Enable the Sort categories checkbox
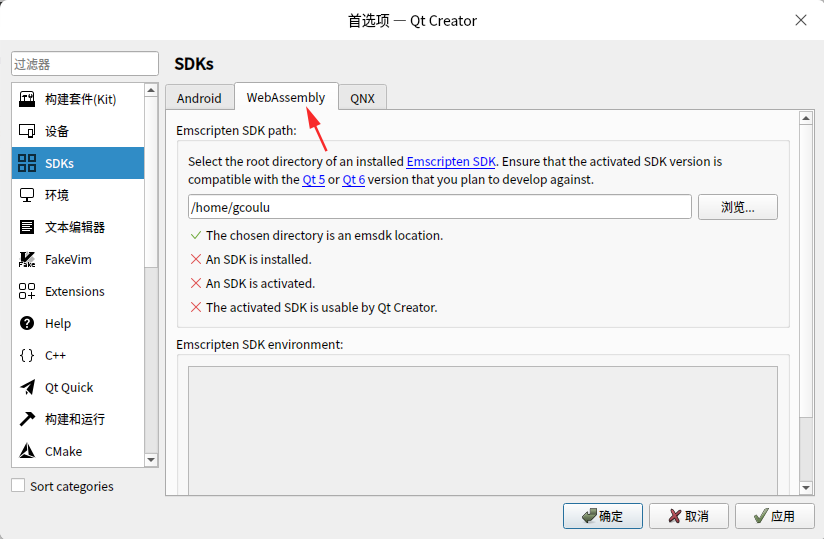The image size is (824, 539). (x=18, y=486)
